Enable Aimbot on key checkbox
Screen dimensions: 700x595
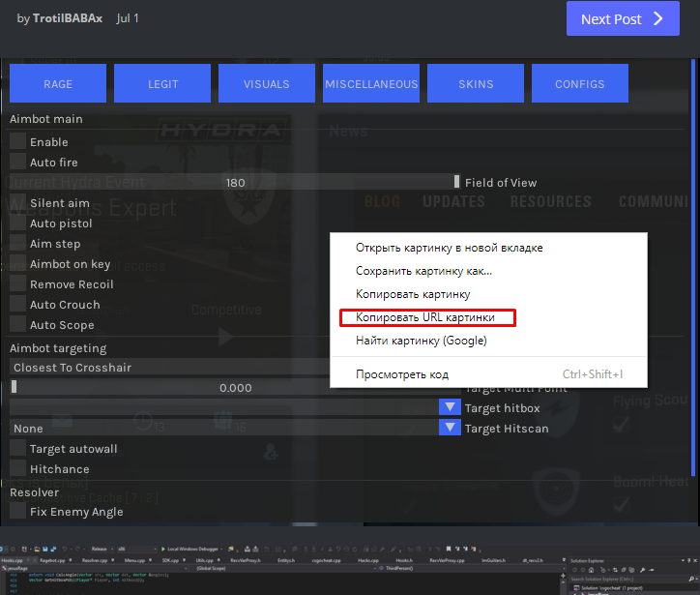click(17, 263)
